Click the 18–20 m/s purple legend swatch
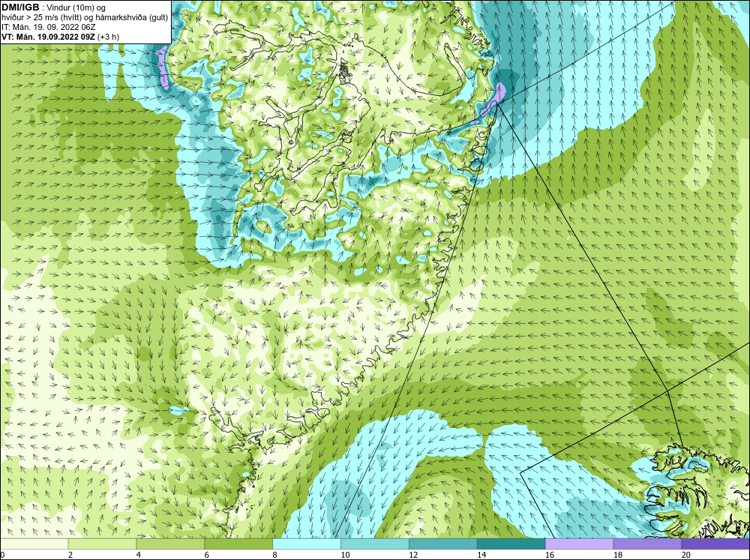750x560 pixels. tap(647, 544)
